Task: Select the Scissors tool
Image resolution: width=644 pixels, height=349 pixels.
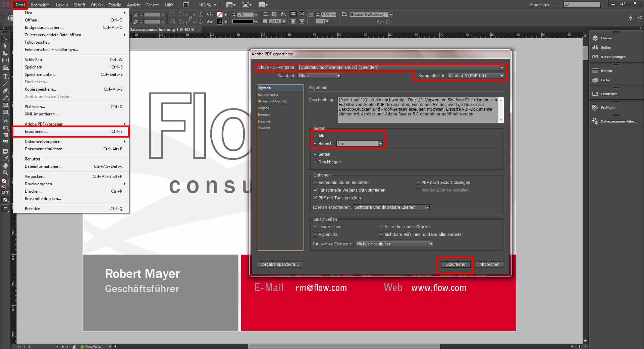Action: 5,120
